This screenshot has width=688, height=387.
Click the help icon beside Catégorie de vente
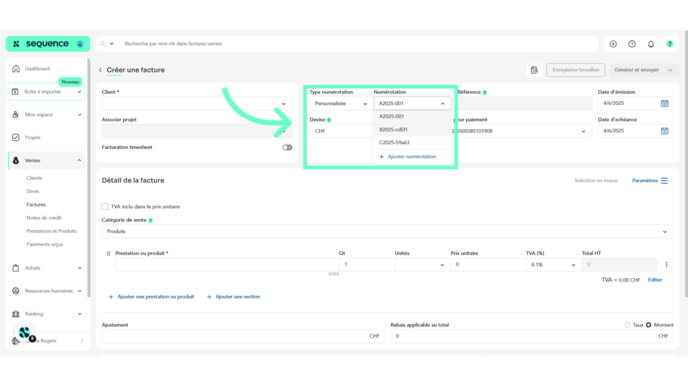150,220
